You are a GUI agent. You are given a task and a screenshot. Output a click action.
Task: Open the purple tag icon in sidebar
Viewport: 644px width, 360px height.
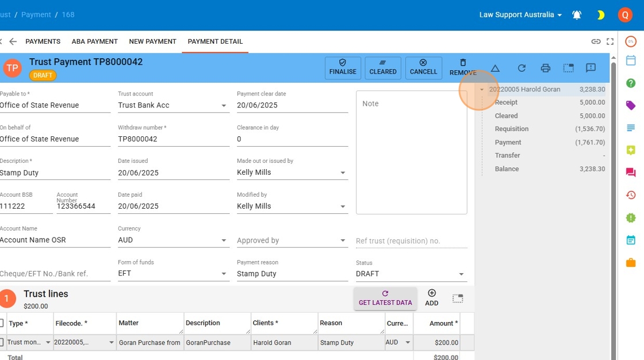point(631,105)
